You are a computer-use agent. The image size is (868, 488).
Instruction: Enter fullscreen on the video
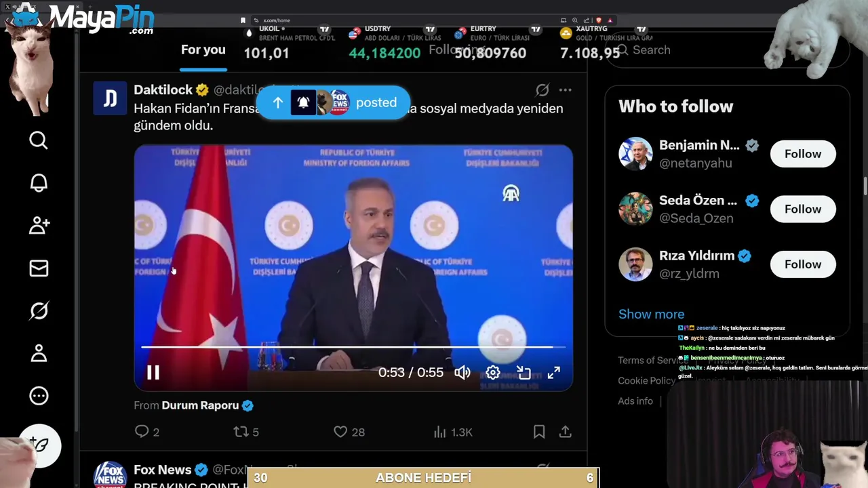(554, 373)
